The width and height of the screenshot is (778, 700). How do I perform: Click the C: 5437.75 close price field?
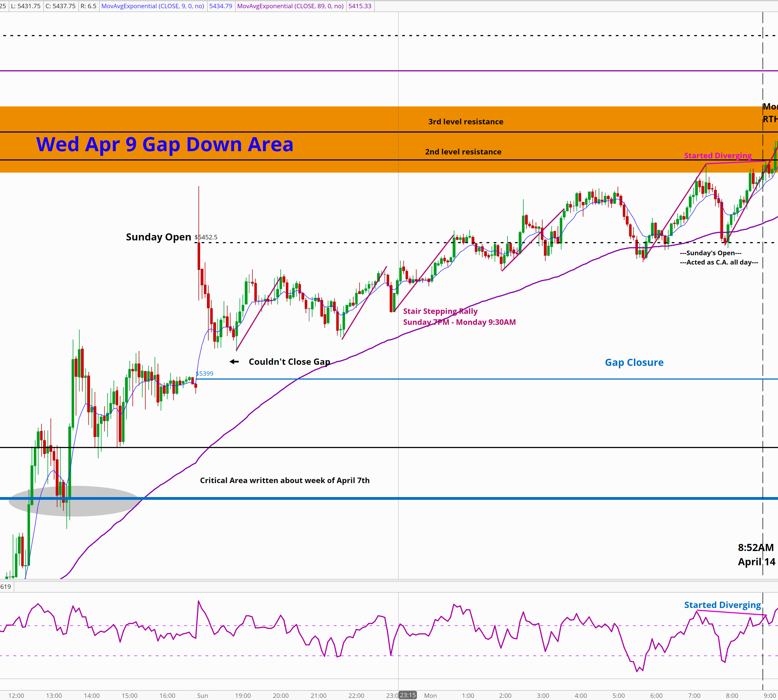pyautogui.click(x=61, y=6)
